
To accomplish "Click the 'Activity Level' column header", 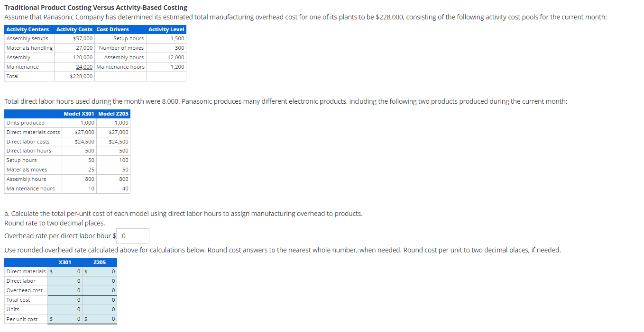I will (166, 29).
